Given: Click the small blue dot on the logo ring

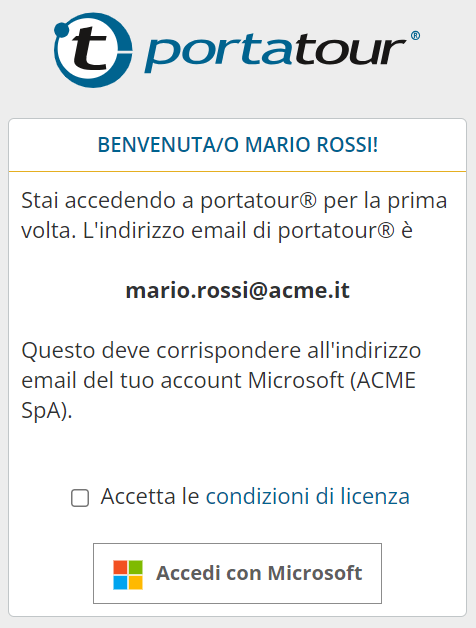Looking at the screenshot, I should tap(62, 30).
